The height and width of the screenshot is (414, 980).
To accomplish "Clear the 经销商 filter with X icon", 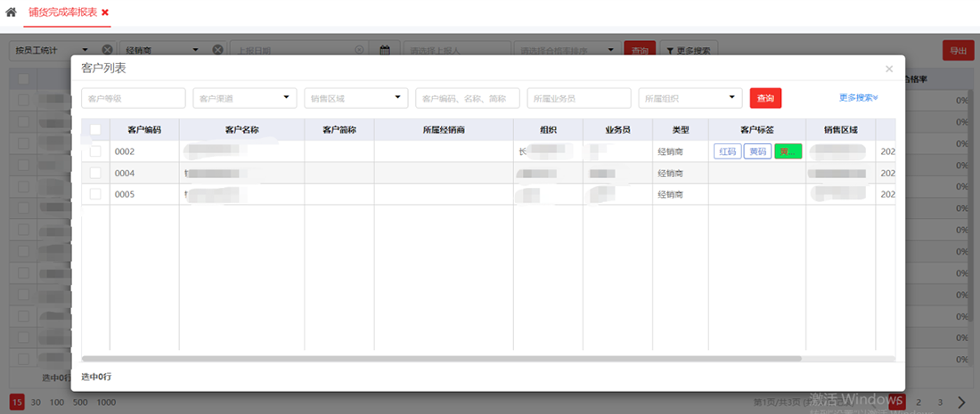I will click(x=216, y=51).
